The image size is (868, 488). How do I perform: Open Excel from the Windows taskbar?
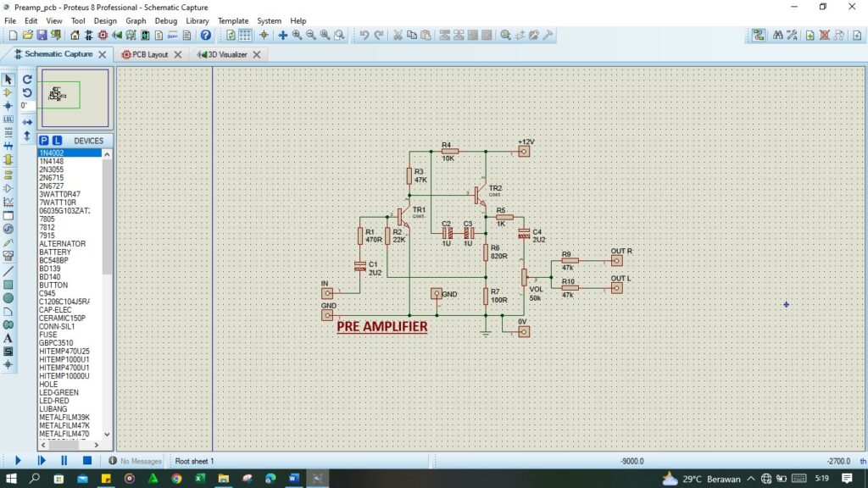(x=199, y=479)
